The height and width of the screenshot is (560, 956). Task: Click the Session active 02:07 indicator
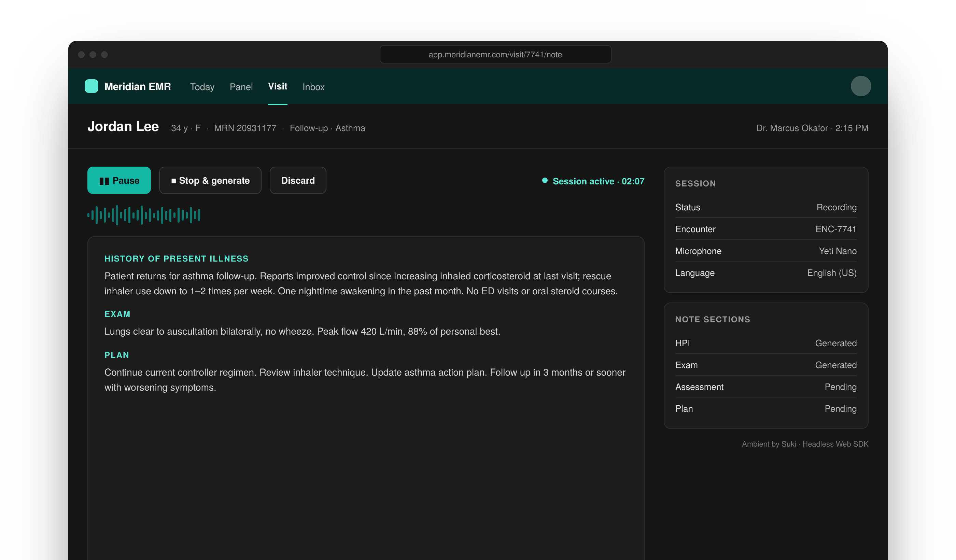(593, 181)
